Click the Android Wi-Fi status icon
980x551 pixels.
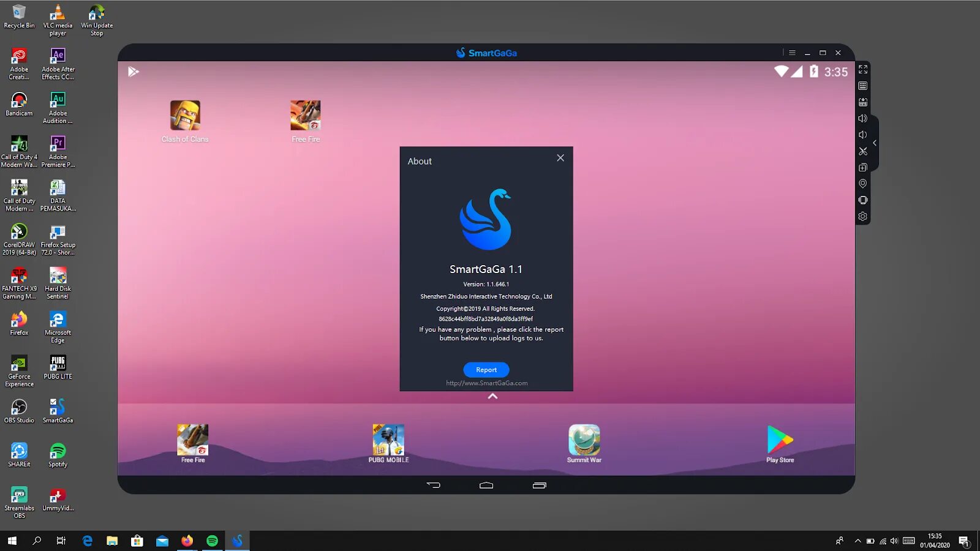click(781, 72)
